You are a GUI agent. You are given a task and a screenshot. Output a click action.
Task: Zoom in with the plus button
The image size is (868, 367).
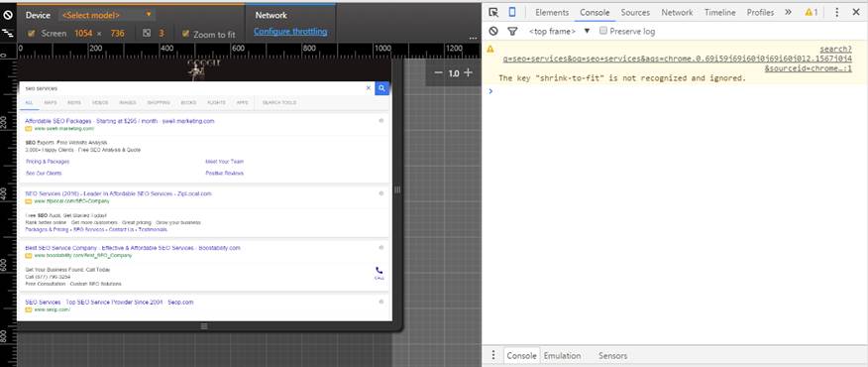coord(469,72)
